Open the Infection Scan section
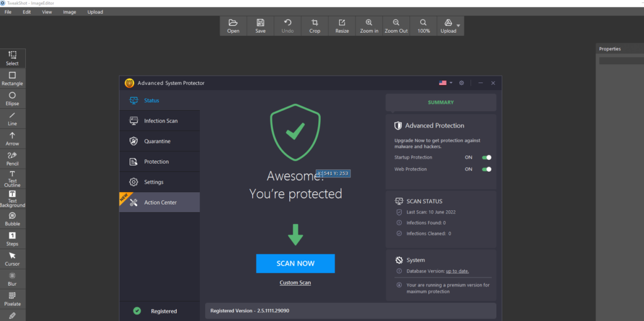This screenshot has width=644, height=321. click(x=159, y=121)
